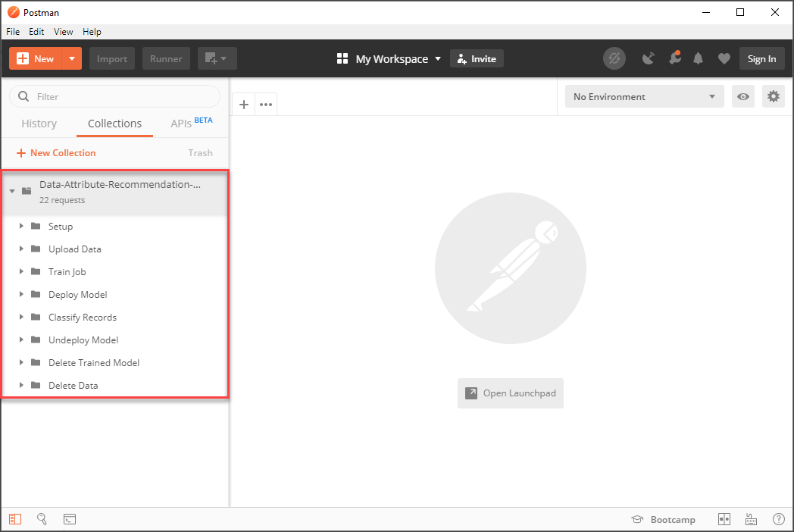Select the Setup folder label

[61, 227]
